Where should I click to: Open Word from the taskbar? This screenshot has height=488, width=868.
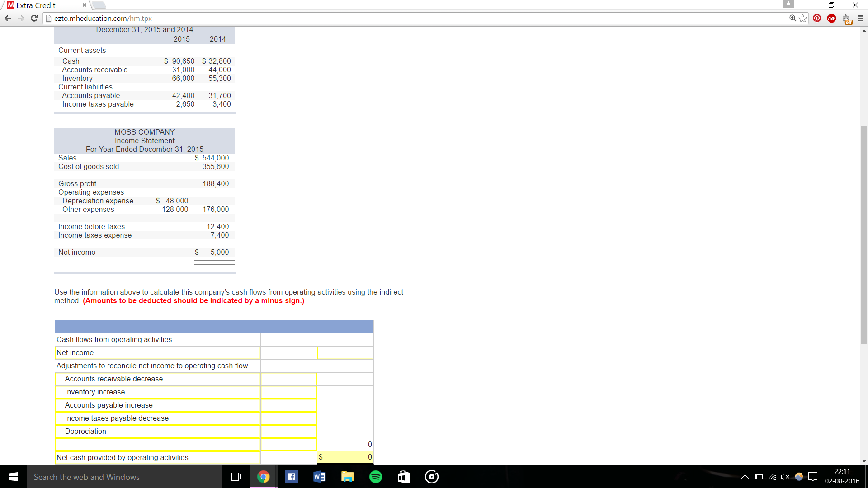319,477
